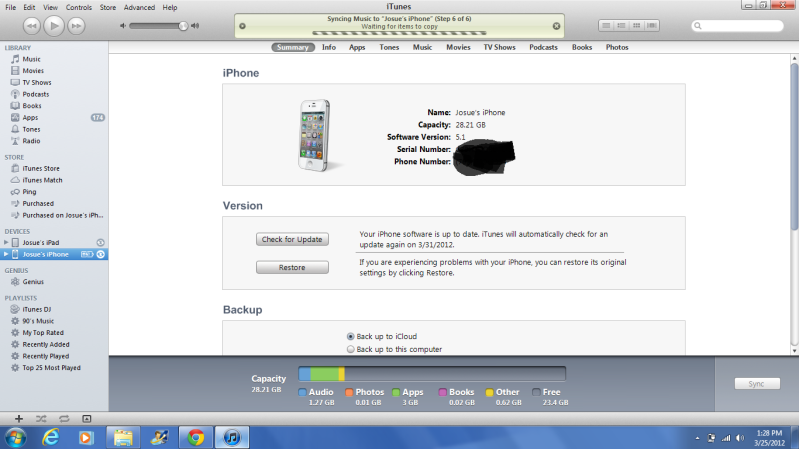Open Purchased on Josue's iPhone list

pyautogui.click(x=62, y=216)
